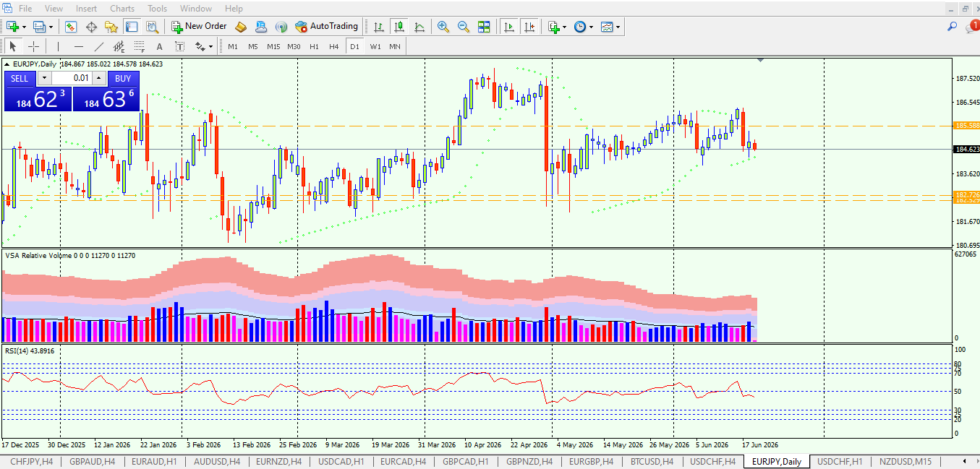Zoom out the chart
This screenshot has height=469, width=980.
[x=464, y=27]
